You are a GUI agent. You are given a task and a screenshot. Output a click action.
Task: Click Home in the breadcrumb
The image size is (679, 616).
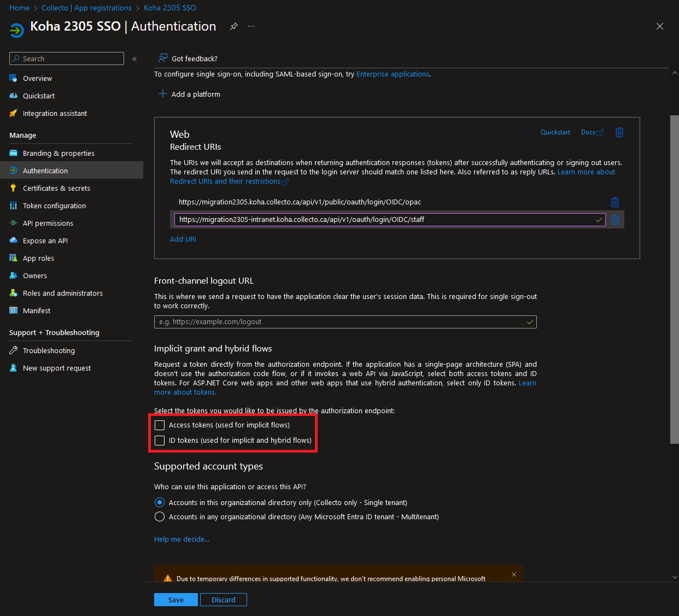tap(20, 8)
